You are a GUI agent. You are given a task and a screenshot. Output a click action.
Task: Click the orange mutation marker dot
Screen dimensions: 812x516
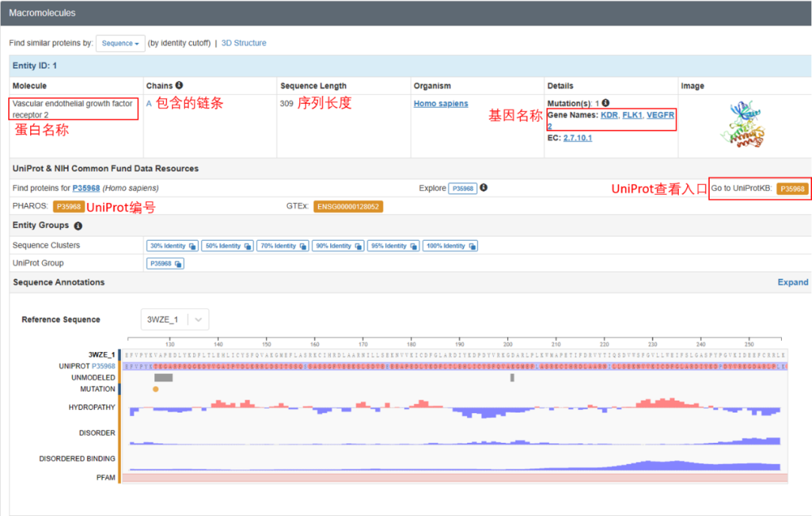pyautogui.click(x=156, y=389)
